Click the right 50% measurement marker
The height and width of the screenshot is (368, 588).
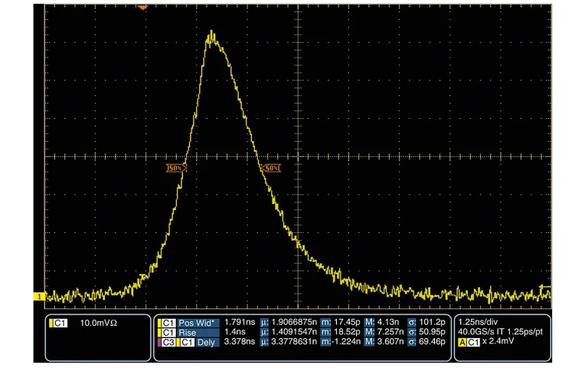271,168
